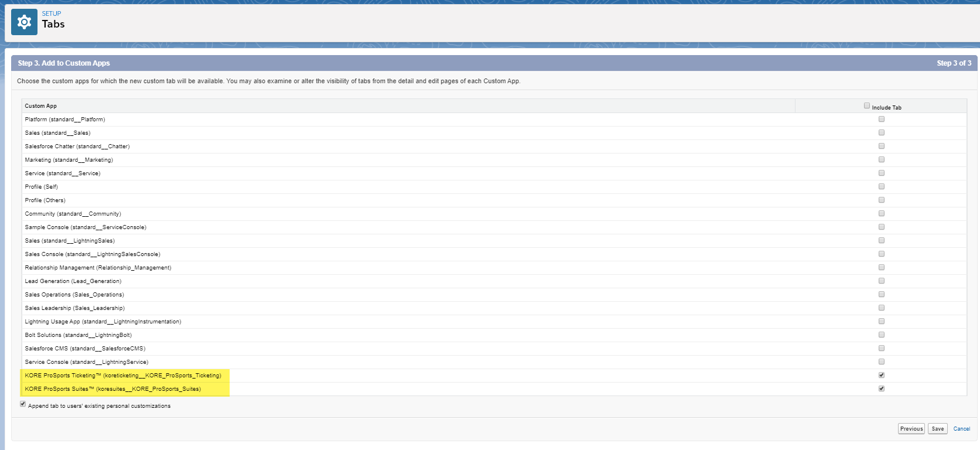980x450 pixels.
Task: Click the SETUP breadcrumb text
Action: [x=52, y=13]
